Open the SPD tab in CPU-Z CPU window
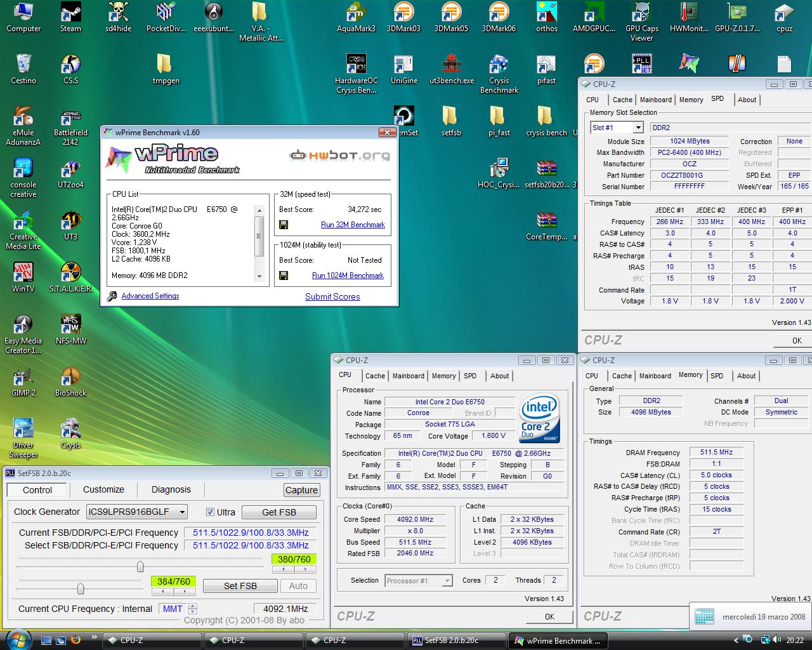This screenshot has width=812, height=650. point(470,376)
